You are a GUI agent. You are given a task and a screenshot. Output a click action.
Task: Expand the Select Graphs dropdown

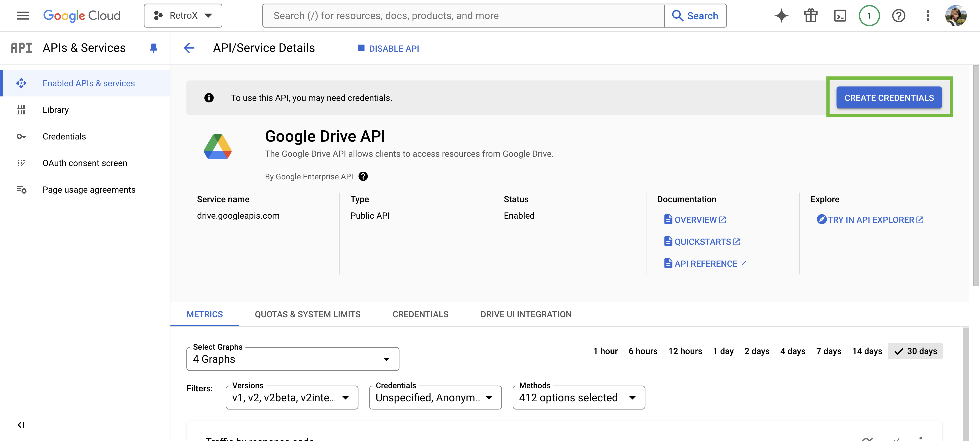(292, 359)
